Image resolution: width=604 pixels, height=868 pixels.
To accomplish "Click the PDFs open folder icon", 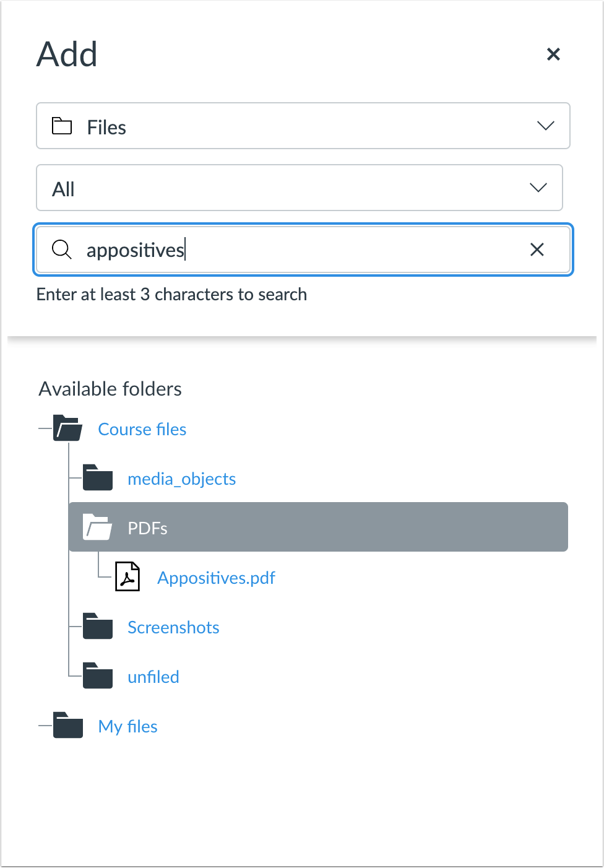I will (97, 527).
